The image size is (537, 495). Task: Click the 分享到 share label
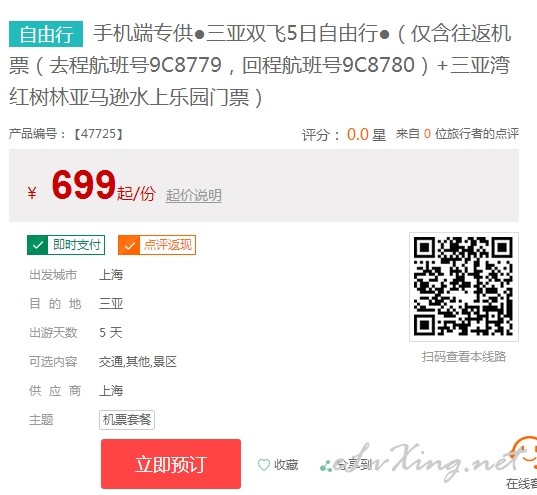point(353,465)
